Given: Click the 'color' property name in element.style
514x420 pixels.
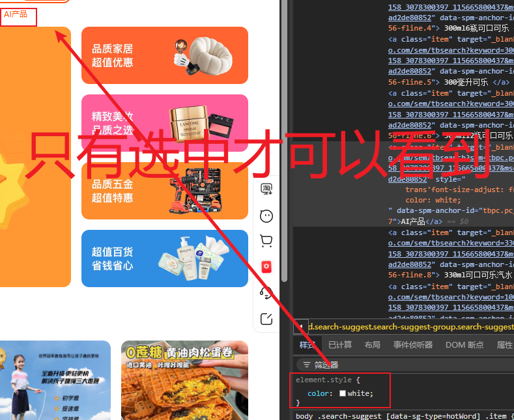Looking at the screenshot, I should 319,393.
